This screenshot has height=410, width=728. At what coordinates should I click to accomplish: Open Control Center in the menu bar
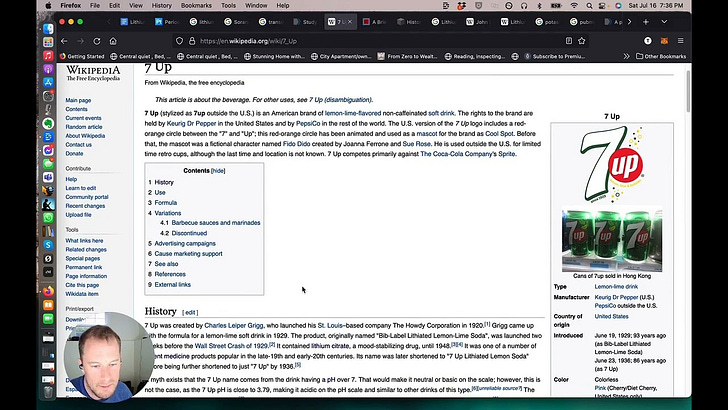click(x=603, y=6)
